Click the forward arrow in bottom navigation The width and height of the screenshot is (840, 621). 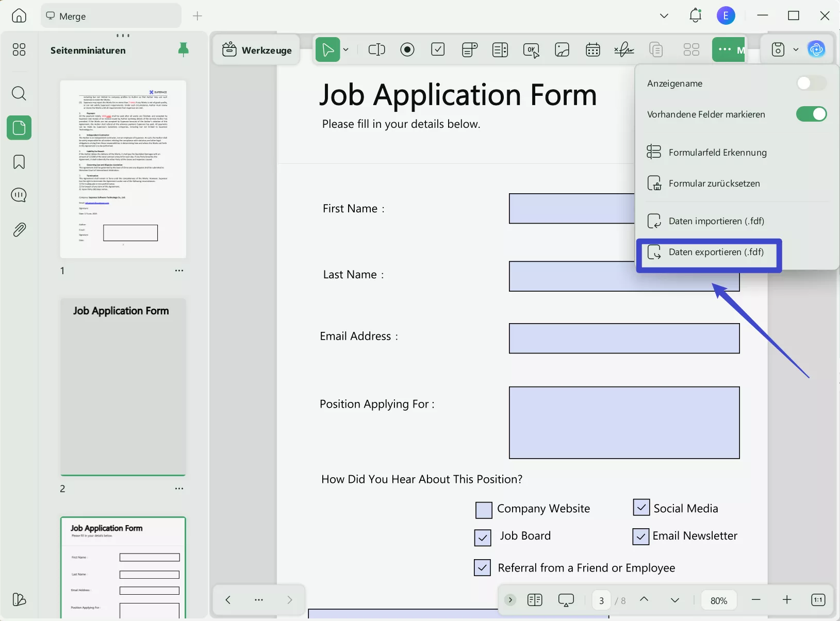290,600
